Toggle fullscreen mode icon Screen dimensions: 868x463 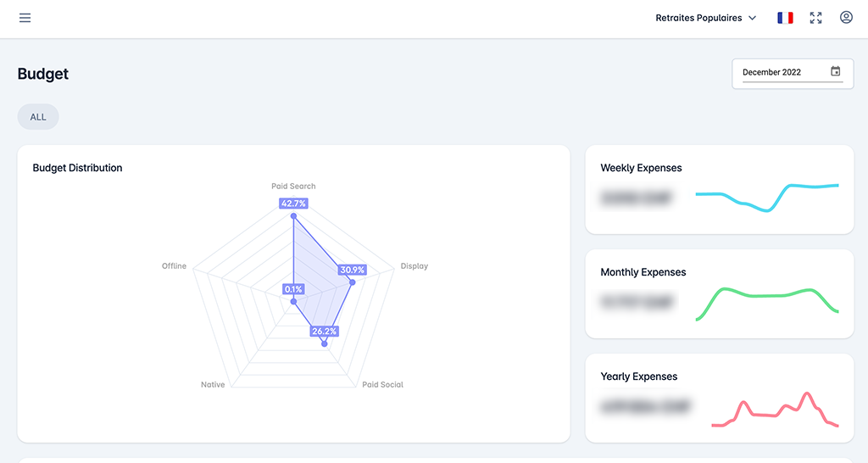click(815, 18)
